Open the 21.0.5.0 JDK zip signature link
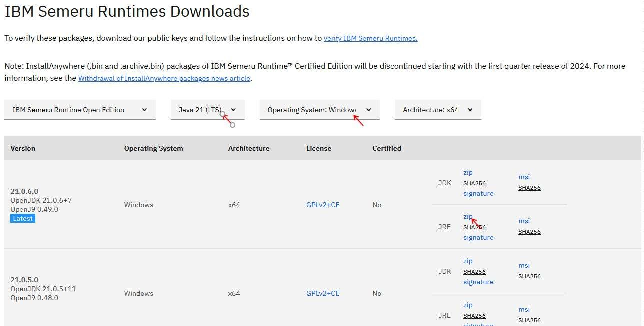Viewport: 644px width, 326px height. 478,282
